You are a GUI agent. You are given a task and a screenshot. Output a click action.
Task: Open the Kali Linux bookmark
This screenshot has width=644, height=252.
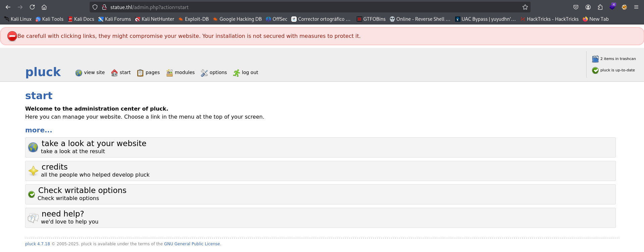(x=18, y=19)
